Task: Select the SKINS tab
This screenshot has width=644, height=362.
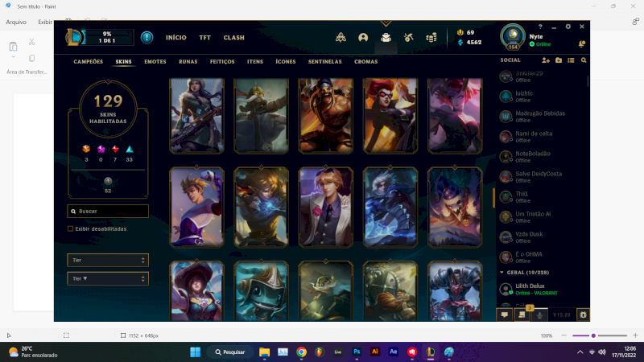Action: coord(124,62)
